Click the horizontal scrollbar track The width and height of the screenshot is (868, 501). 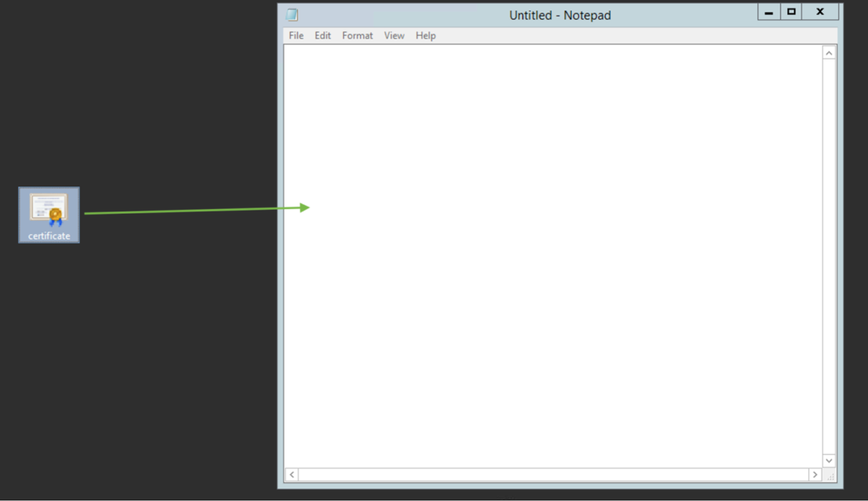548,474
